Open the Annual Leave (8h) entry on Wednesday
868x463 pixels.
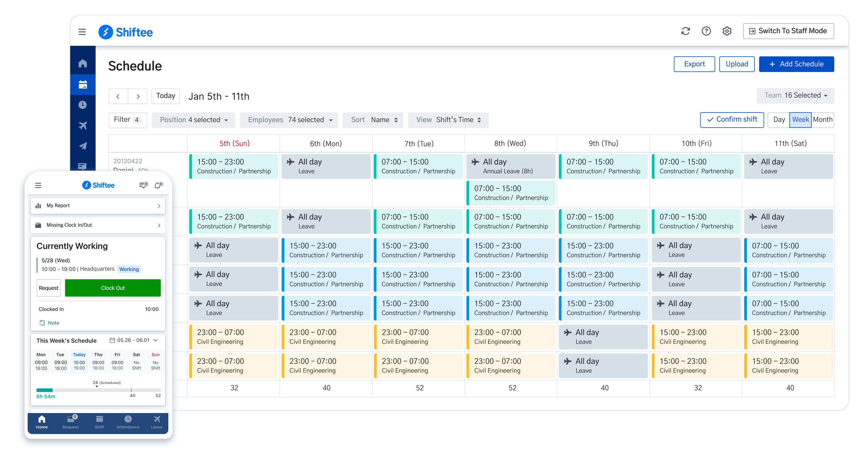[x=510, y=166]
